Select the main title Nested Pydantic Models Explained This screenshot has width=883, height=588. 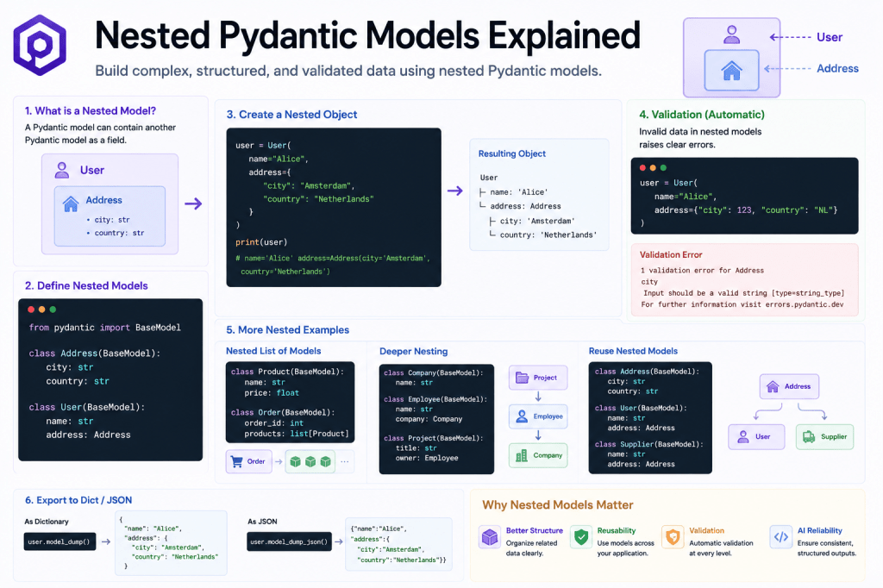[367, 35]
